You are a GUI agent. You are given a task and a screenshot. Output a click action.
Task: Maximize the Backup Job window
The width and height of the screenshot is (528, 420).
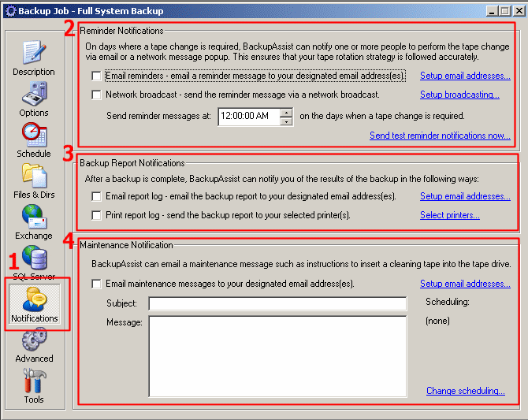[505, 11]
